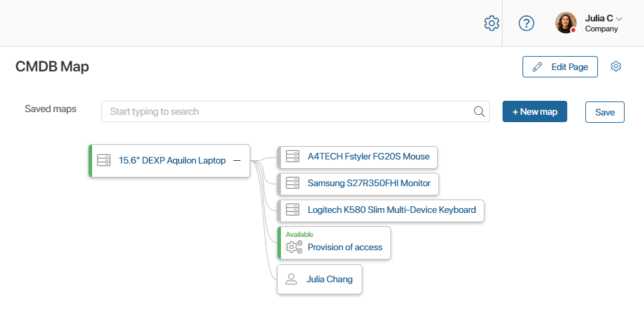Click the Available status label
644x321 pixels.
tap(300, 234)
